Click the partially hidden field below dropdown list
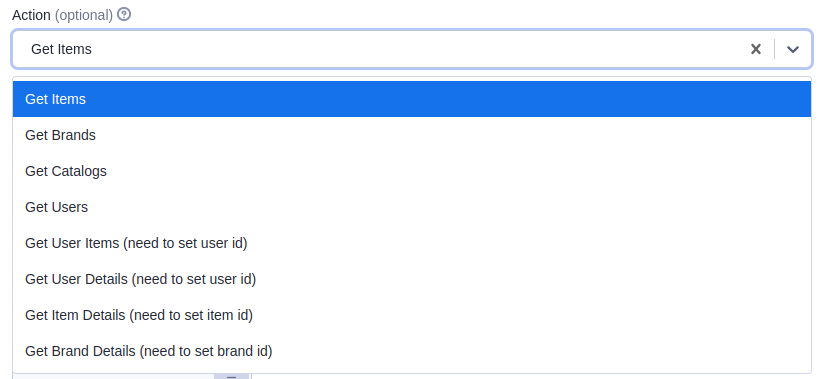 point(113,376)
